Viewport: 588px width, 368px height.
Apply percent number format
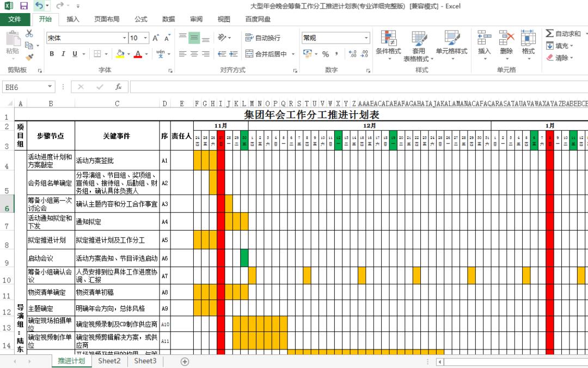pos(327,55)
